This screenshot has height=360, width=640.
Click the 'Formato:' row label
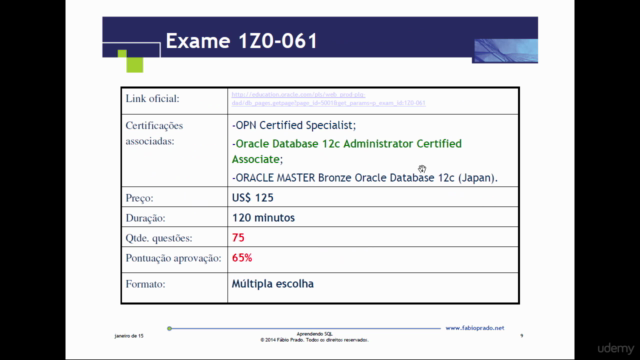(x=145, y=284)
